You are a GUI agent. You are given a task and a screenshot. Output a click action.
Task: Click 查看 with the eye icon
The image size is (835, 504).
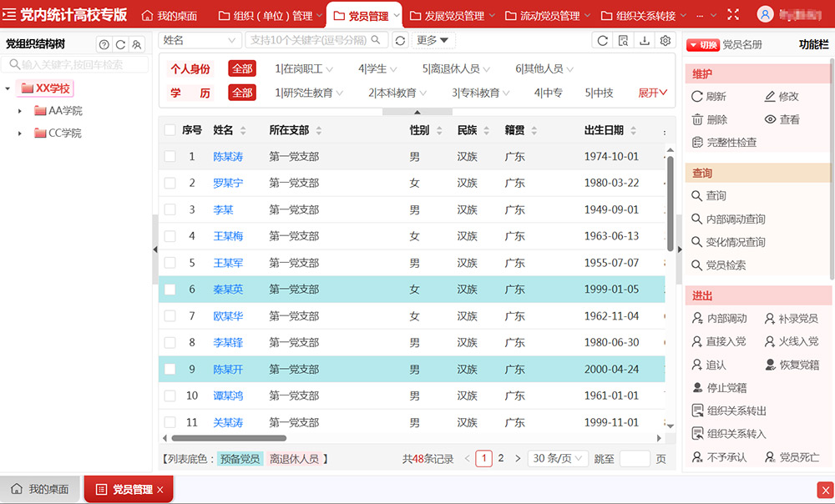click(782, 120)
